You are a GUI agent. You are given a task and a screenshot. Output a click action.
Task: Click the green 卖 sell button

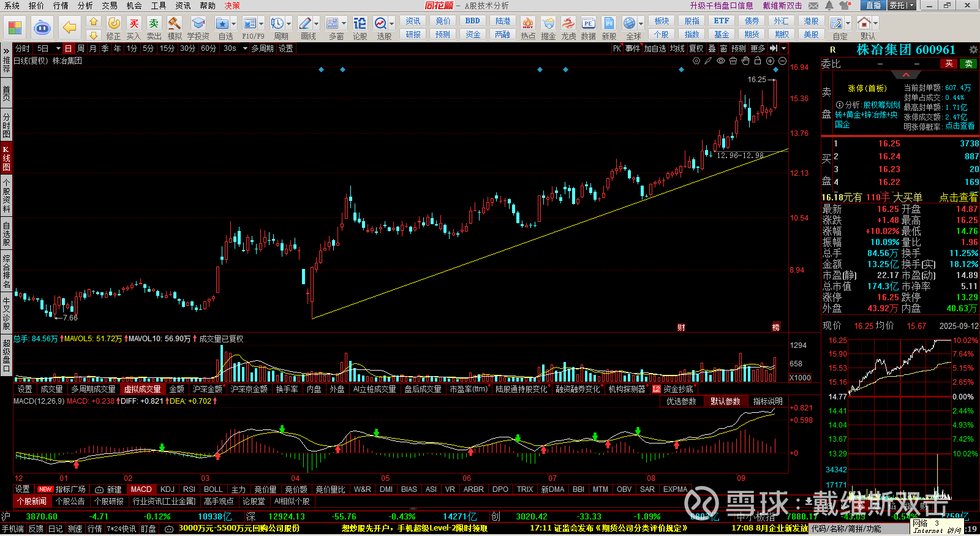click(x=968, y=64)
